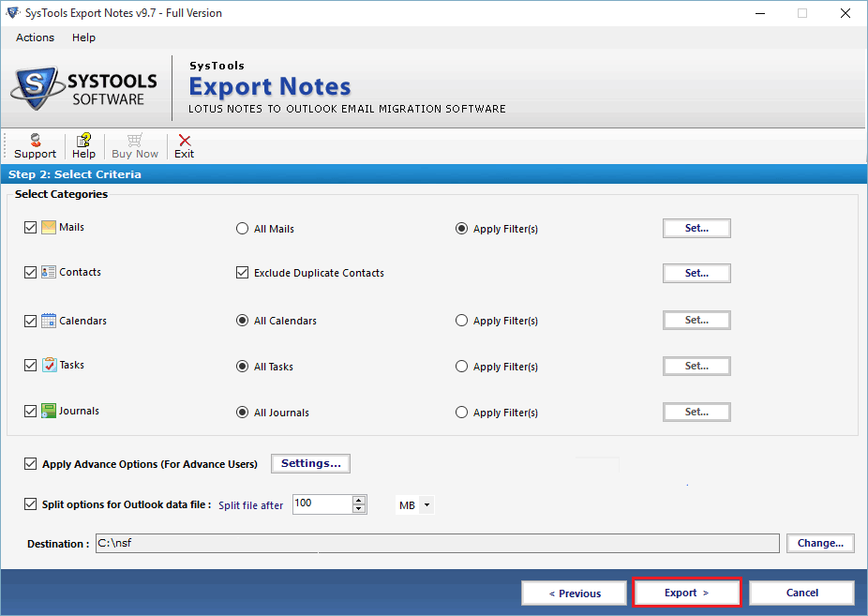
Task: Click Change... destination button
Action: point(820,543)
